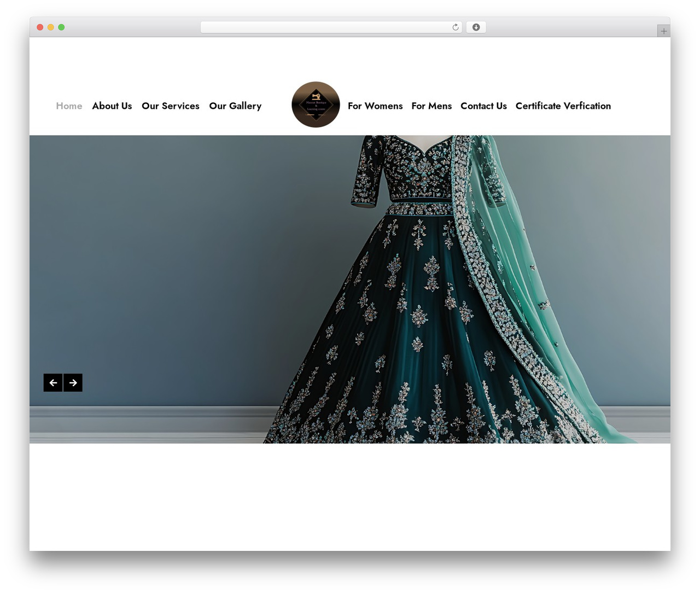Click the previous slide arrow button

coord(53,382)
